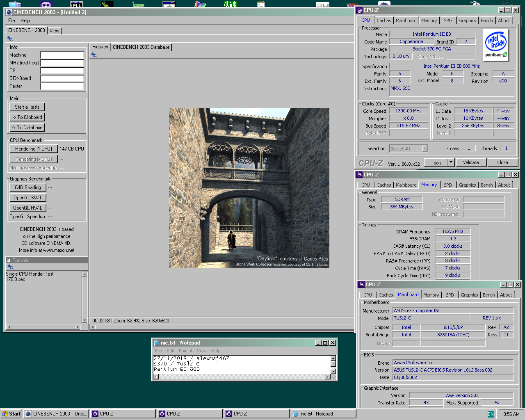The width and height of the screenshot is (525, 420).
Task: Click the Notepad horizontal scrollbar right arrow
Action: pos(327,377)
